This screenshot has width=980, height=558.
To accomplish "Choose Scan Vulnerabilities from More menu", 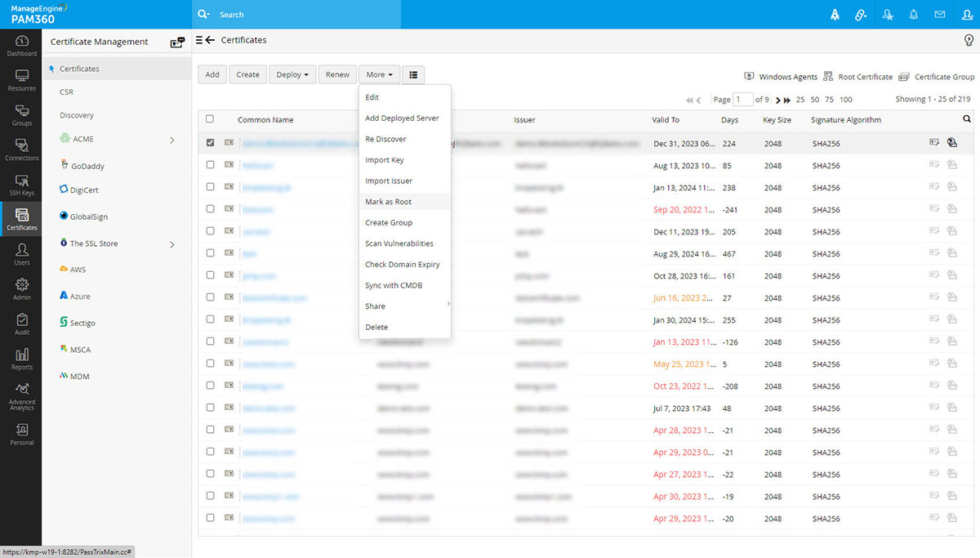I will (399, 243).
